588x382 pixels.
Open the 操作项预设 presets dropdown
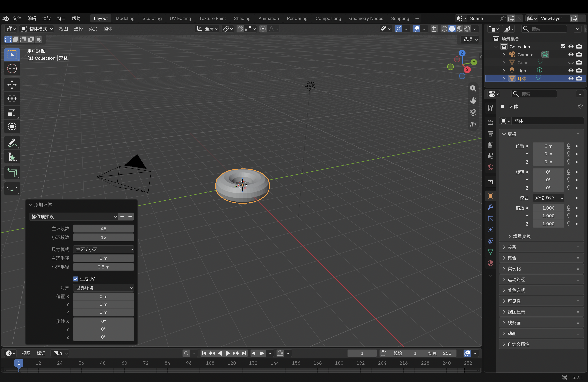[74, 217]
